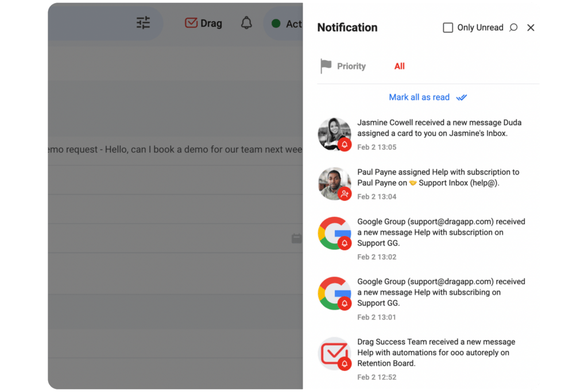Click the Priority flag icon
Screen dimensions: 588x392
[x=326, y=66]
